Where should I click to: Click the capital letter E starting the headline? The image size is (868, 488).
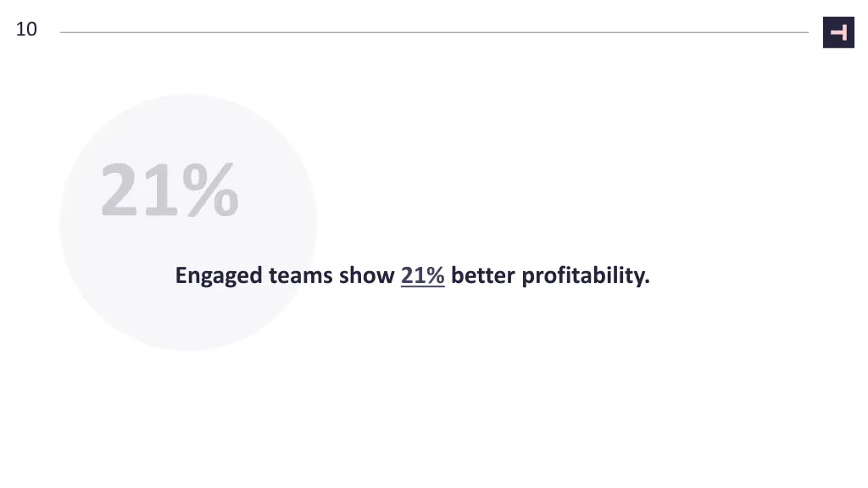point(181,275)
